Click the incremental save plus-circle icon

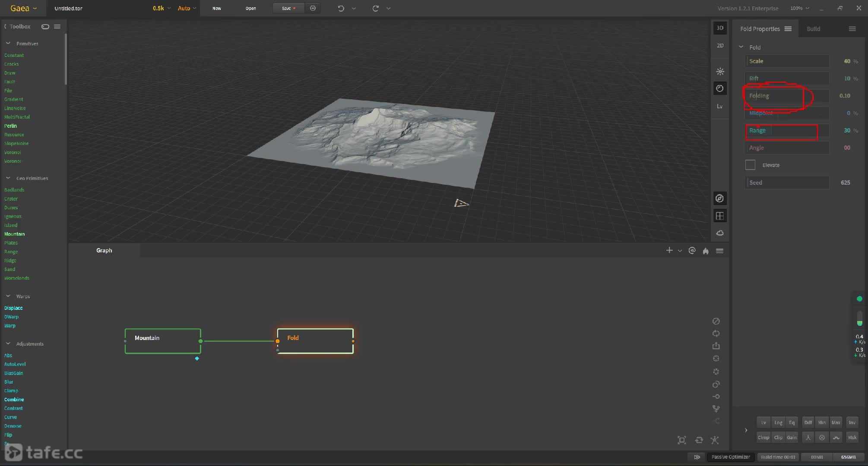[313, 8]
